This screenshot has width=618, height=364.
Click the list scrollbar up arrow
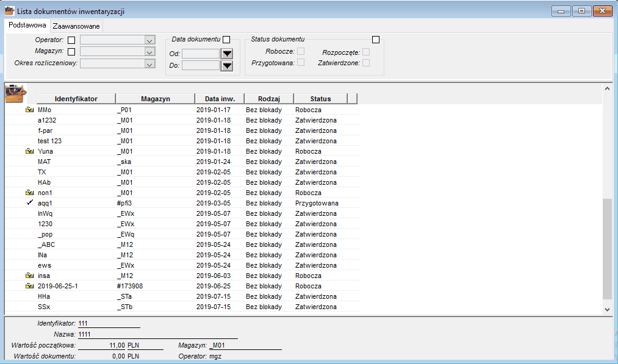coord(608,88)
